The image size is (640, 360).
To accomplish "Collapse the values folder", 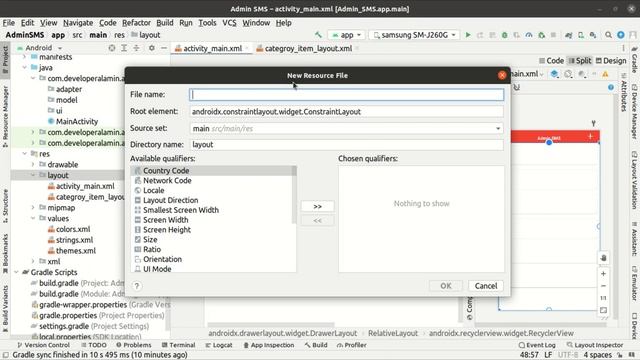I will [x=33, y=218].
